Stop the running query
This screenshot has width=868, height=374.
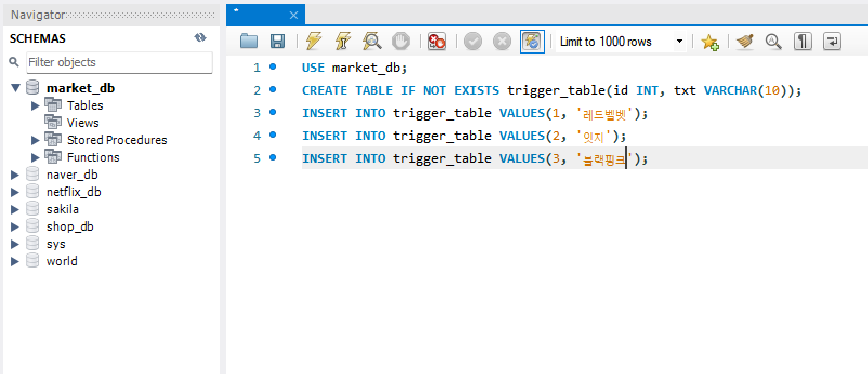401,41
